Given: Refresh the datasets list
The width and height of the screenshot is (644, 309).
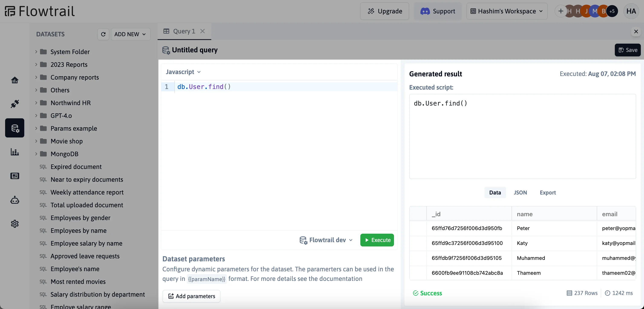Looking at the screenshot, I should click(103, 34).
